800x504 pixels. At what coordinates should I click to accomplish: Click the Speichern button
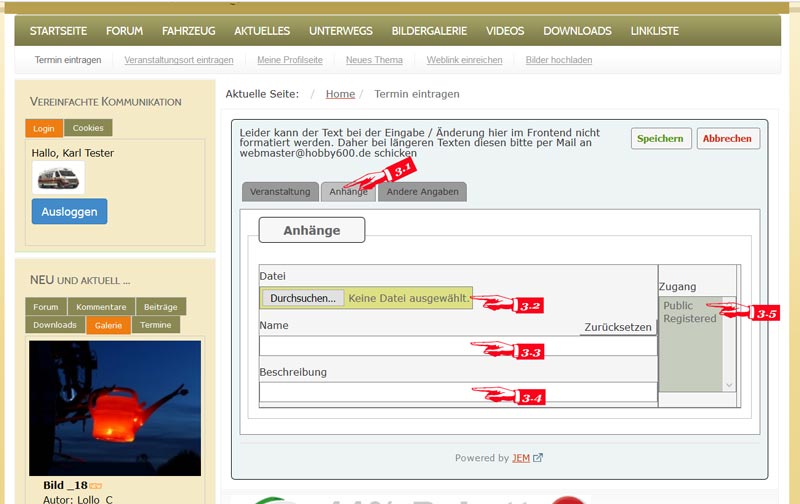(660, 139)
